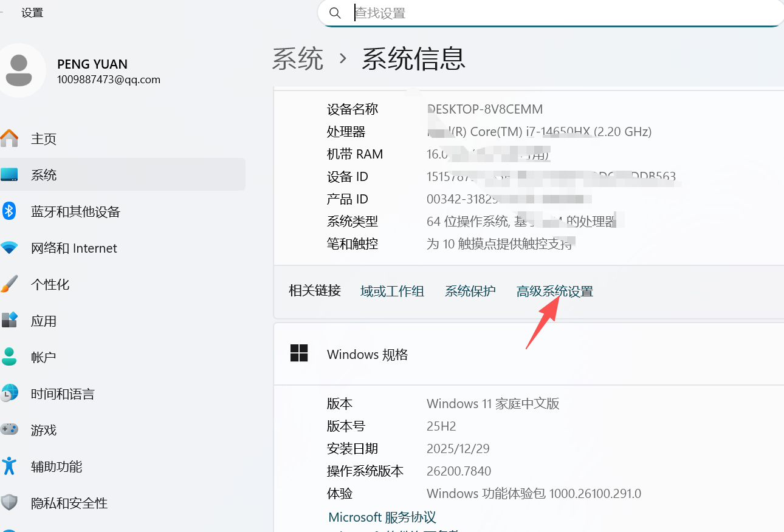This screenshot has height=532, width=784.
Task: Open the Microsoft 服务协议 link
Action: point(382,517)
